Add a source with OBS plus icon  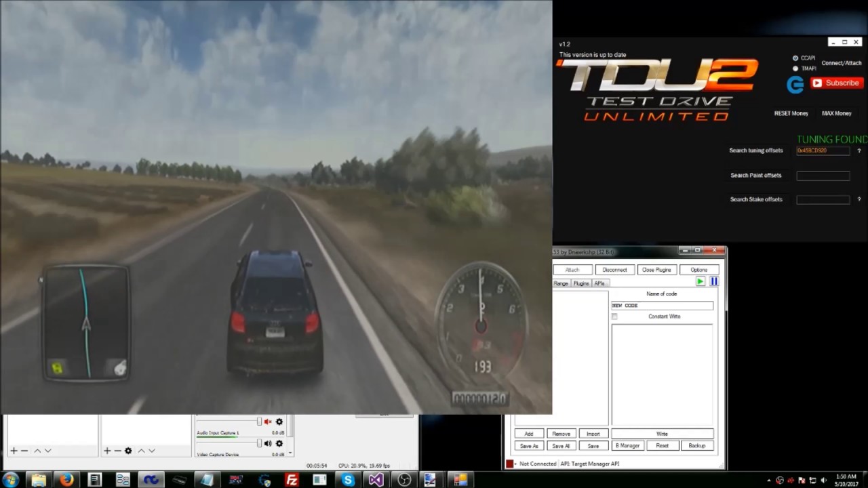pyautogui.click(x=106, y=451)
